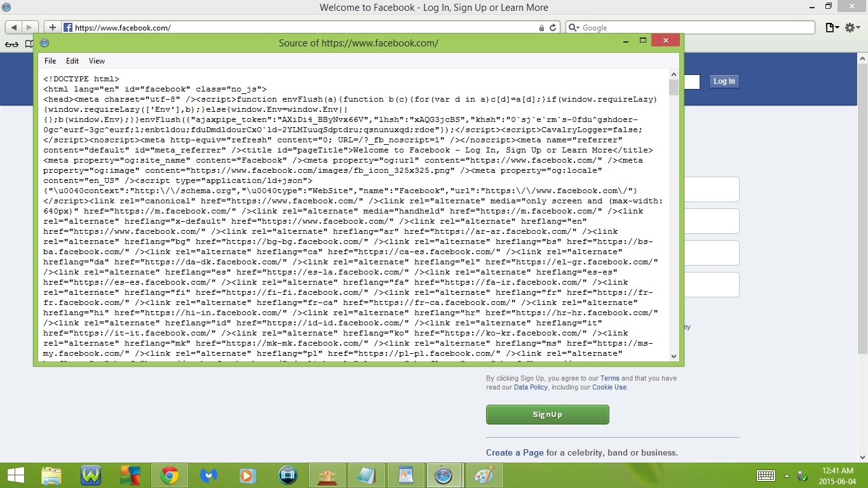Open the on-screen touch keyboard icon
This screenshot has height=488, width=868.
click(x=766, y=476)
